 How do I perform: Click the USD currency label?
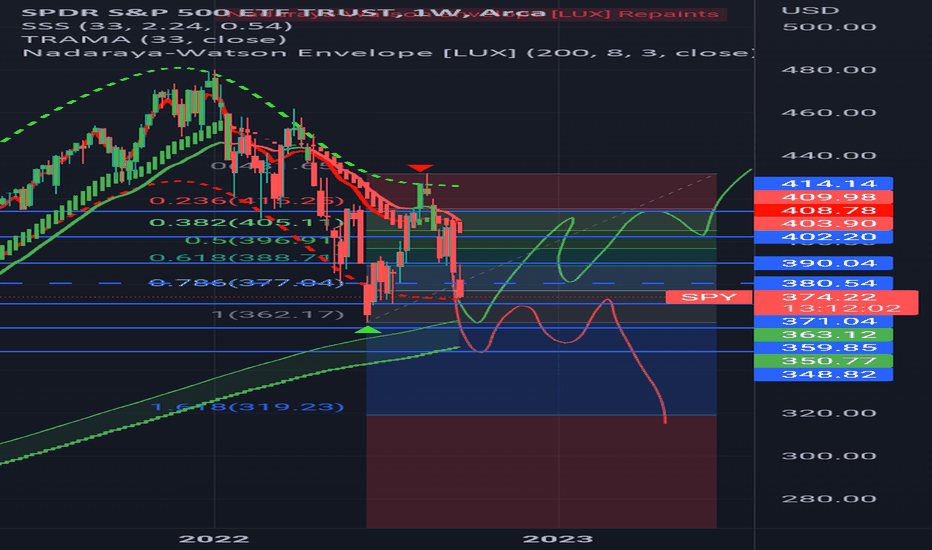810,11
